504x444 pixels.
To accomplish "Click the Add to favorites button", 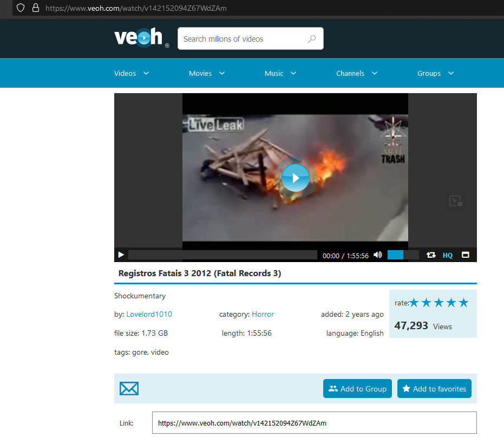I will pos(434,388).
